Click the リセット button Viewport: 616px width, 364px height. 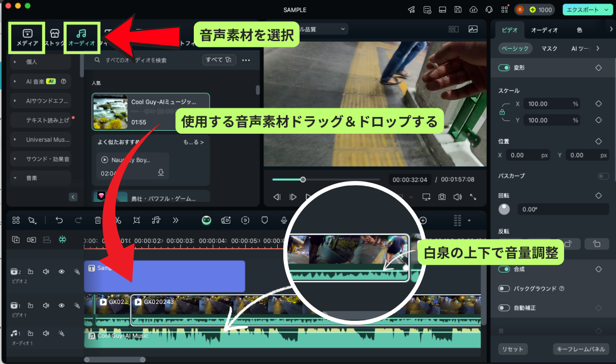(x=514, y=349)
